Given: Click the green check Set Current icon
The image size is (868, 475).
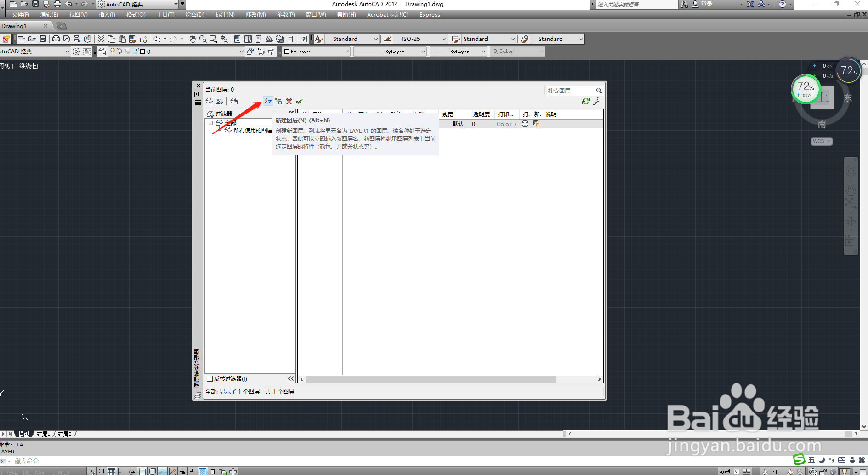Looking at the screenshot, I should [300, 101].
